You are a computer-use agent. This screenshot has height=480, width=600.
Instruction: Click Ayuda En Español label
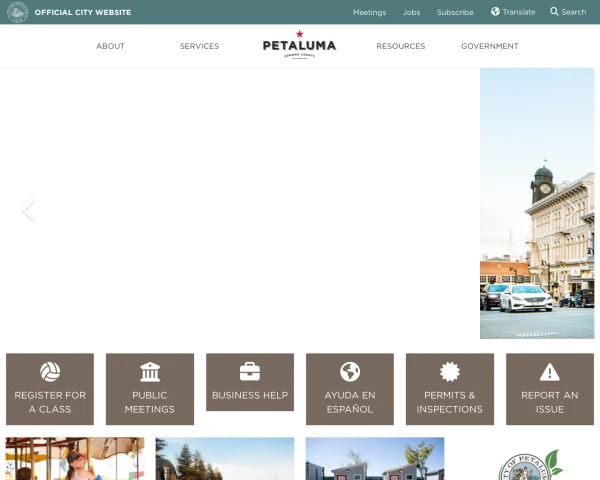(x=350, y=402)
